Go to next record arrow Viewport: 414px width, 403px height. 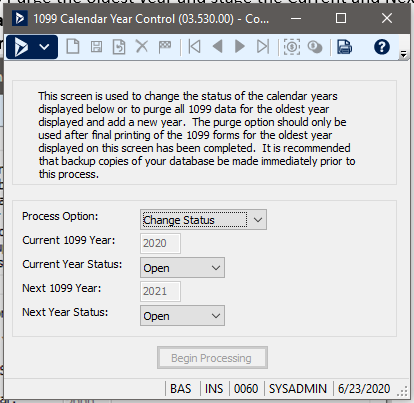point(240,47)
